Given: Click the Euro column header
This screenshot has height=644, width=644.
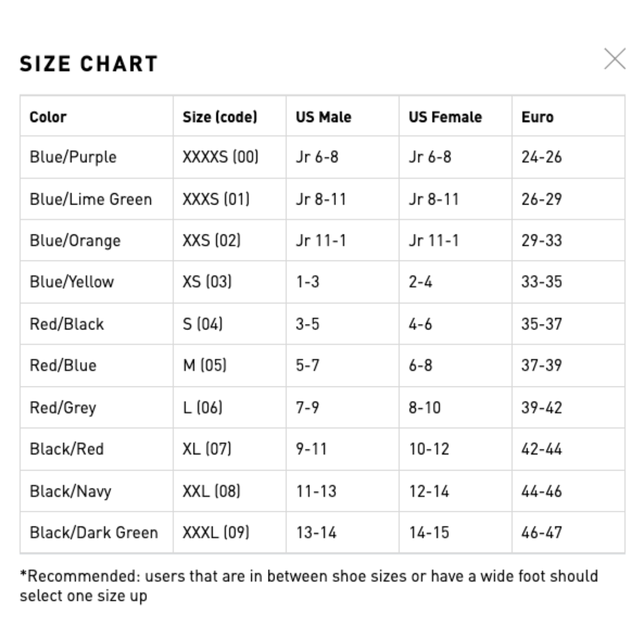Looking at the screenshot, I should 537,117.
